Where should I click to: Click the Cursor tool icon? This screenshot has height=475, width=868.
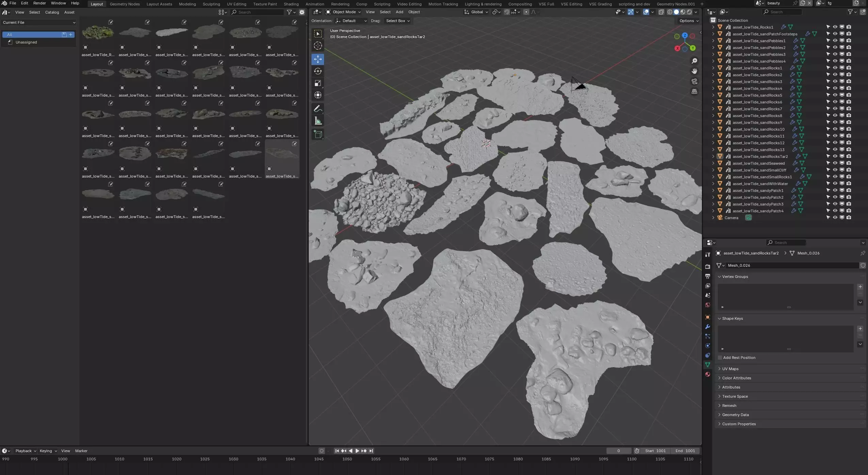tap(318, 46)
